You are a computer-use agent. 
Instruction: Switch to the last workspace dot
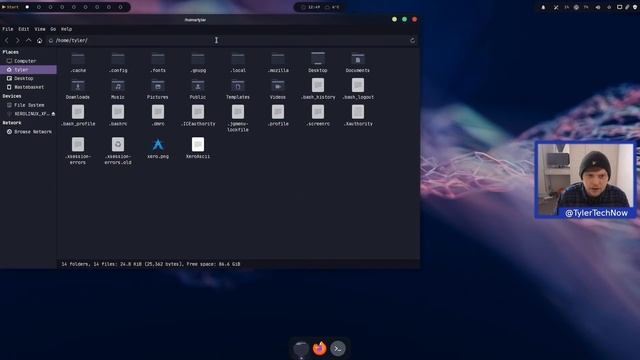(120, 7)
